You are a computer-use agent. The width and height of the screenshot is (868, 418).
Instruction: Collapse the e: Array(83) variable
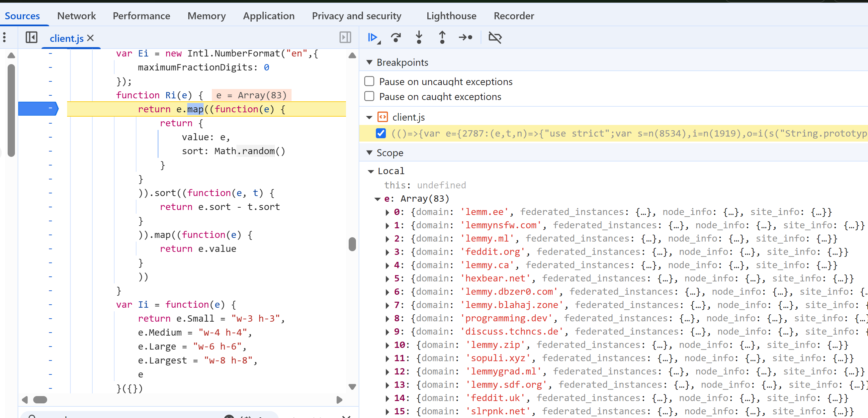[x=378, y=199]
